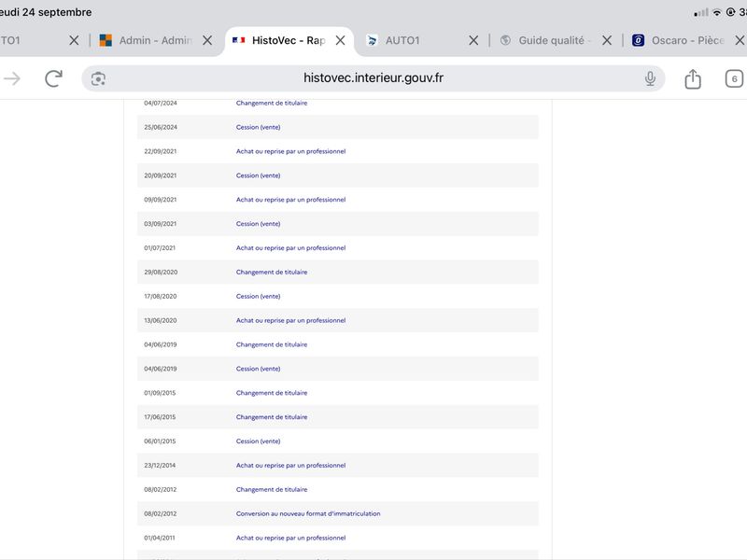Close the Admin tab
Image resolution: width=747 pixels, height=560 pixels.
click(x=207, y=40)
